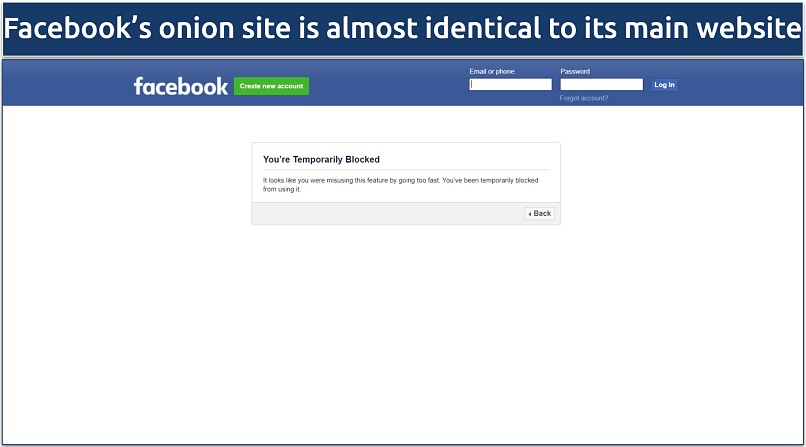Click the "You're Temporarily Blocked" heading
The width and height of the screenshot is (806, 447).
click(321, 159)
